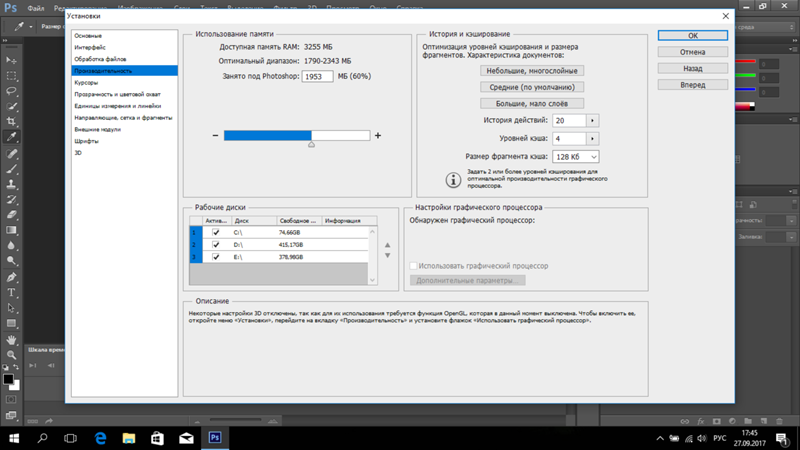Open Microsoft Edge from taskbar
This screenshot has width=800, height=450.
tap(101, 438)
